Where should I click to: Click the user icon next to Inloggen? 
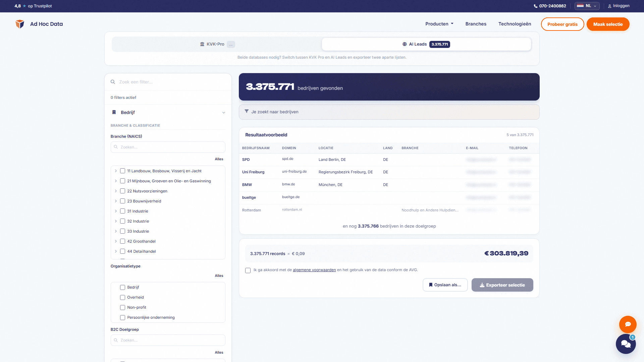click(609, 6)
